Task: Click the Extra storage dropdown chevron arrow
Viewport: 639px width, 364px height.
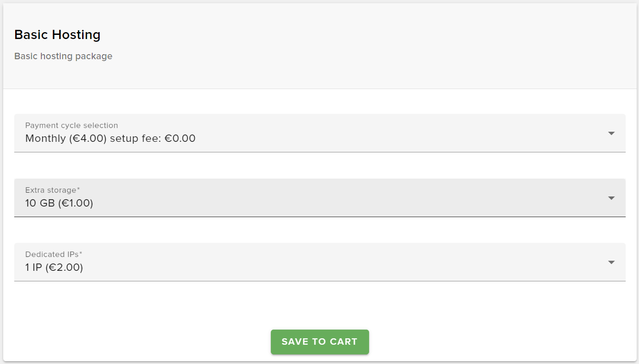Action: 611,198
